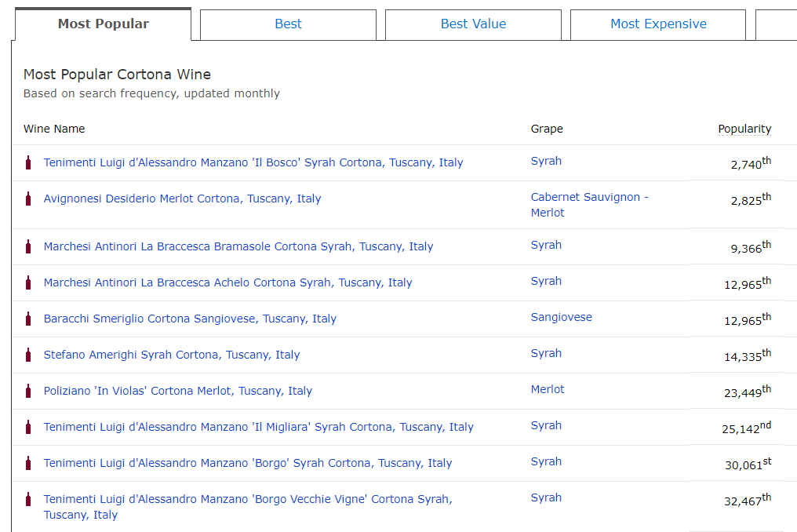Click the popularity rank 9,366th

tap(751, 247)
